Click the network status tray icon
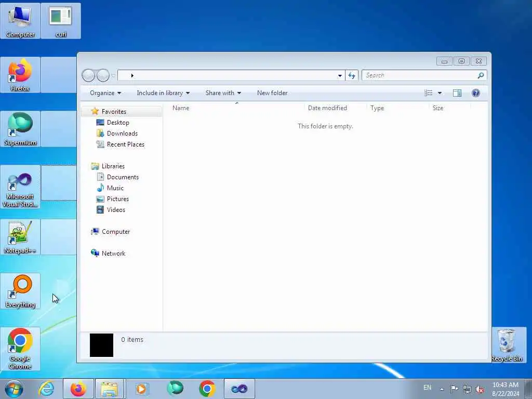The image size is (532, 399). 467,389
